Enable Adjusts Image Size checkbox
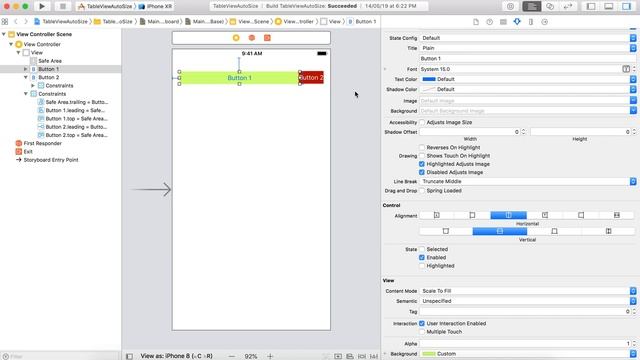Image resolution: width=640 pixels, height=360 pixels. (x=422, y=122)
